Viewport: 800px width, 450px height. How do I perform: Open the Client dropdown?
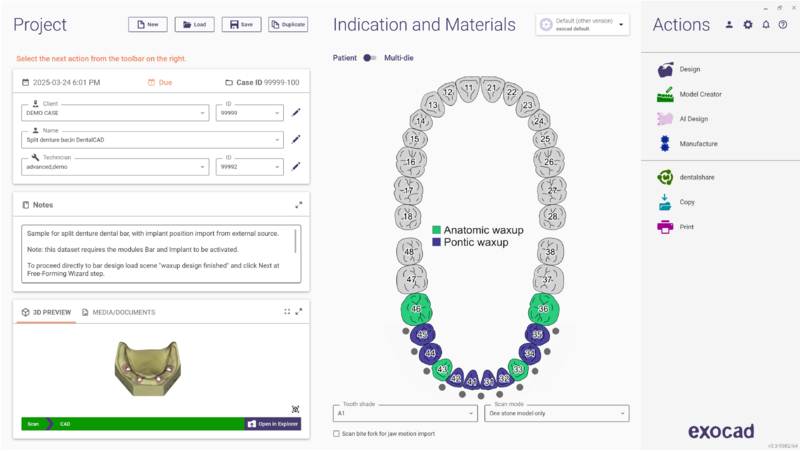click(x=115, y=113)
